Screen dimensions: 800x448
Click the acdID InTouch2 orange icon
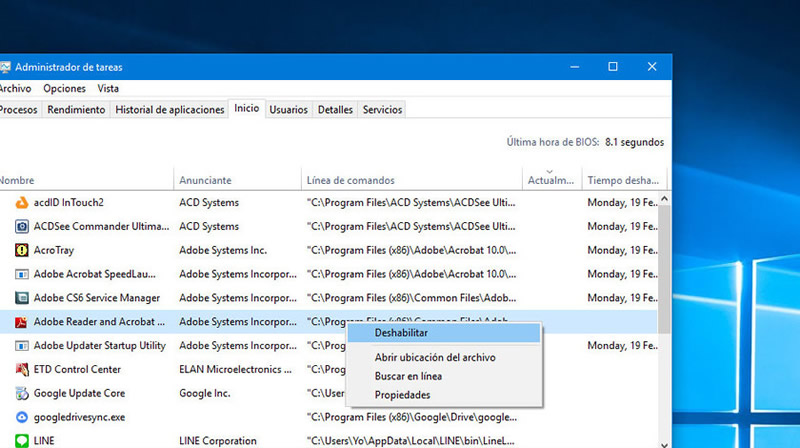point(21,203)
